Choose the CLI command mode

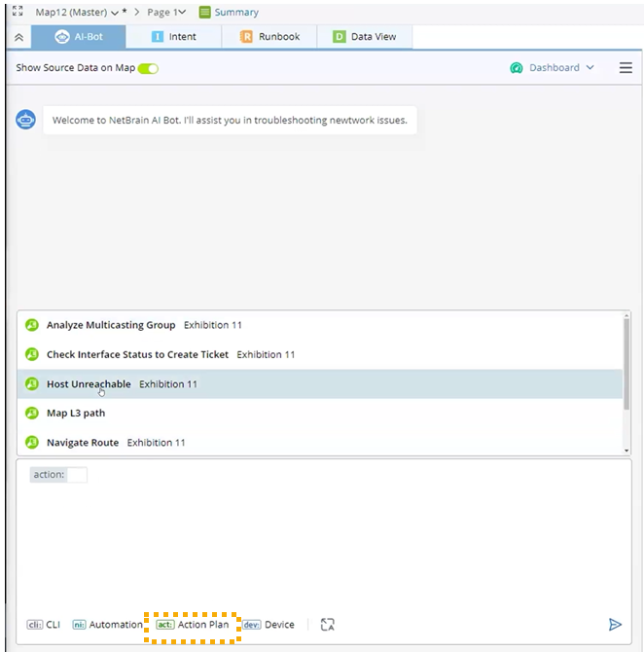coord(44,625)
